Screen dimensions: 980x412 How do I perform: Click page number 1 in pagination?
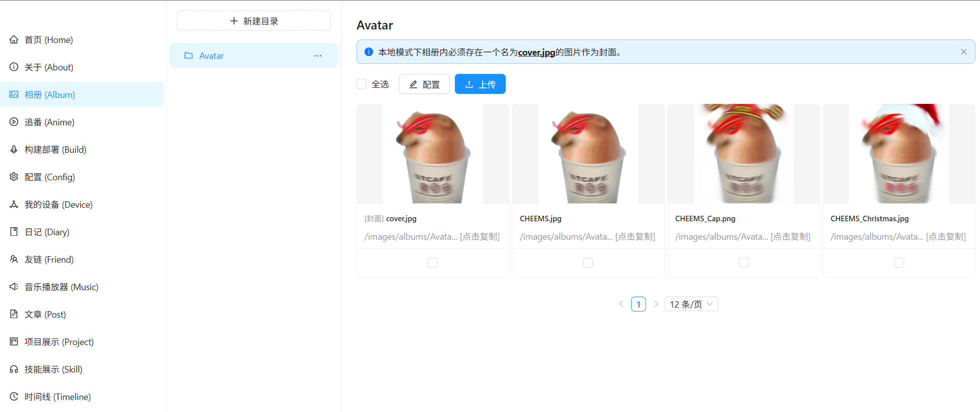point(639,304)
